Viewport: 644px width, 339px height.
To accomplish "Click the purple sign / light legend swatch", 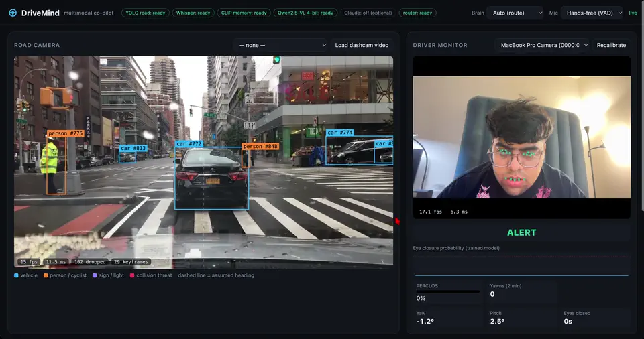I will [95, 275].
